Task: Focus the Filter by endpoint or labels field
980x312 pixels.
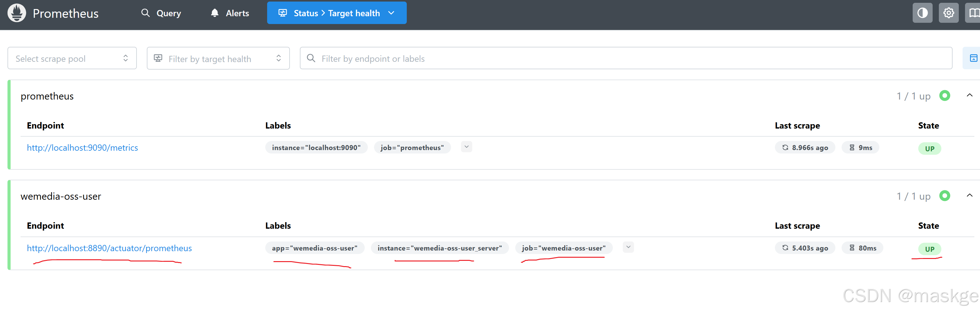Action: pos(626,58)
